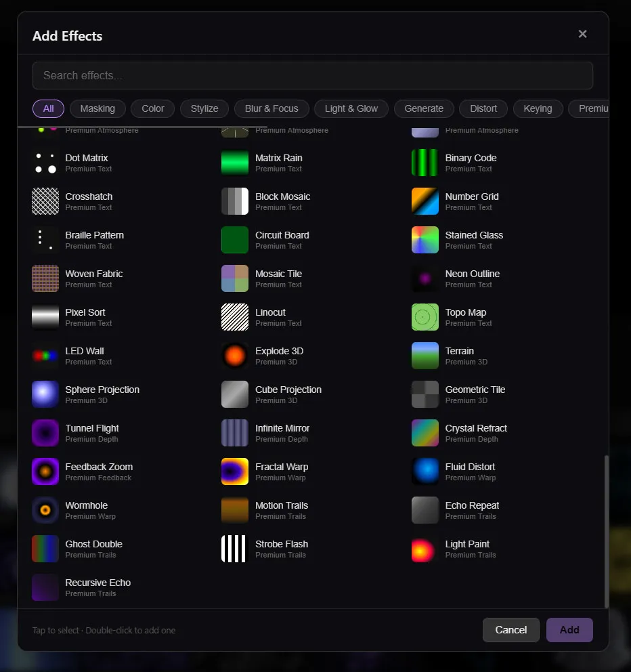This screenshot has width=631, height=672.
Task: Select the Explode 3D effect icon
Action: click(235, 356)
